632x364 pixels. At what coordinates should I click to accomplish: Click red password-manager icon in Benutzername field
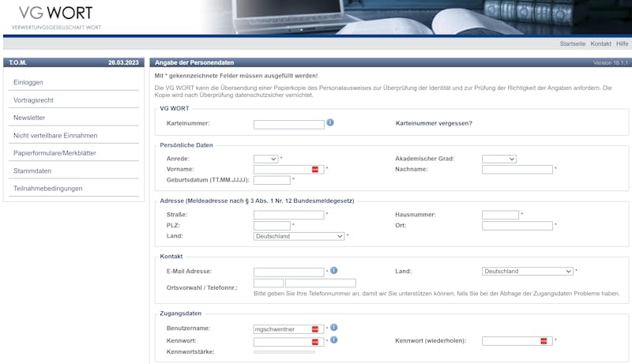click(x=315, y=329)
